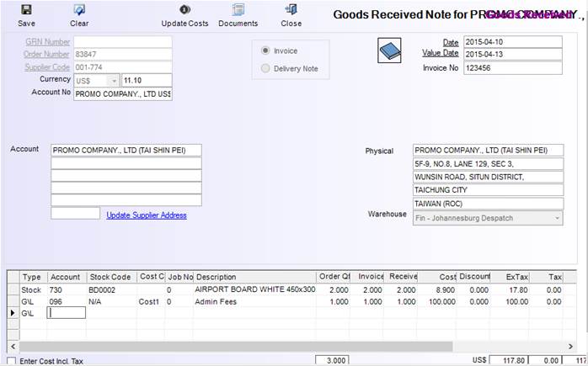Viewport: 588px width, 366px height.
Task: Click the Close toolbar icon
Action: point(291,10)
